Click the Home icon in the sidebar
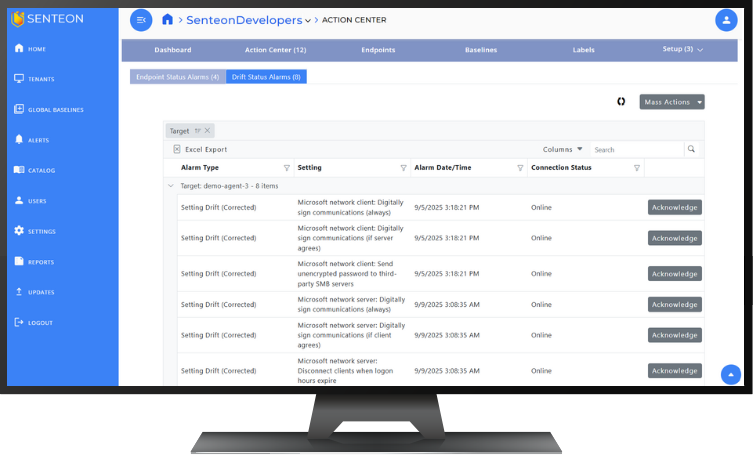This screenshot has height=455, width=753. 19,49
